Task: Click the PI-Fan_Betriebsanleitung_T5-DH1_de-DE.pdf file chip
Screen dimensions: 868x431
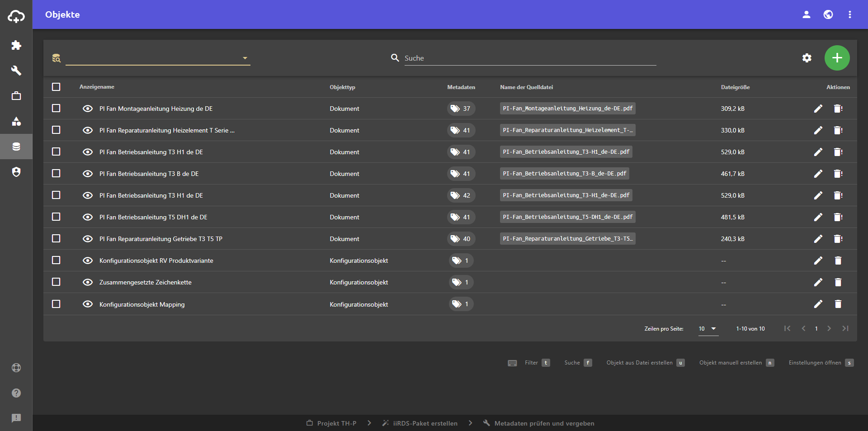Action: 567,217
